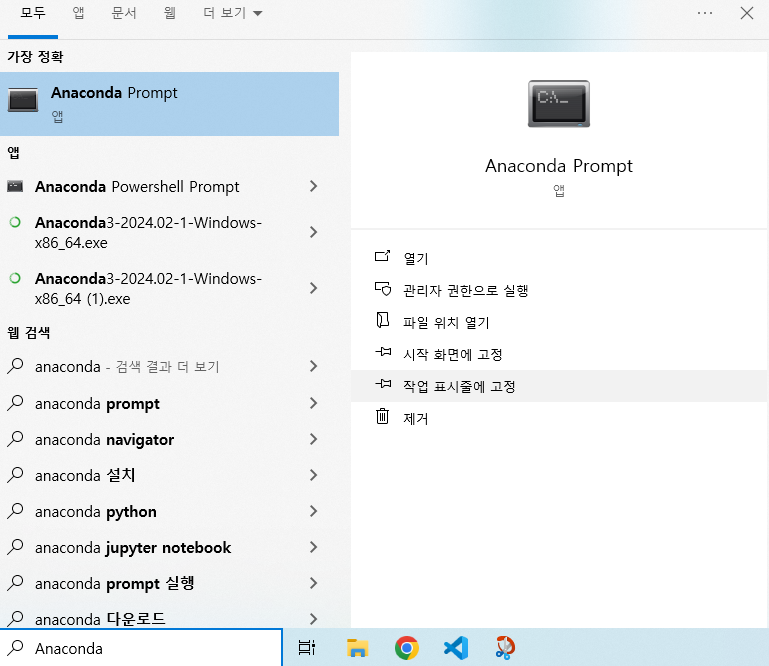Image resolution: width=769 pixels, height=666 pixels.
Task: Select web suggestion 'anaconda prompt'
Action: 152,404
